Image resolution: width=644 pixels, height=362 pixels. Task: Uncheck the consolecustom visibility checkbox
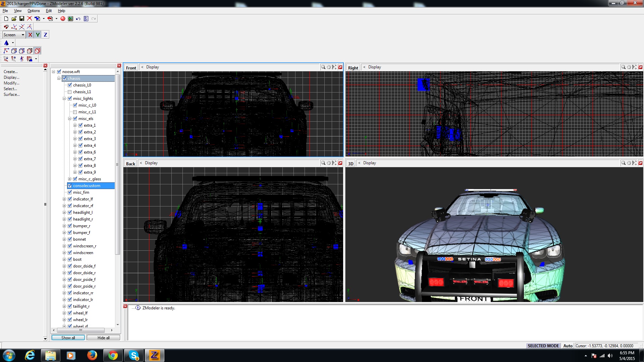pyautogui.click(x=70, y=186)
